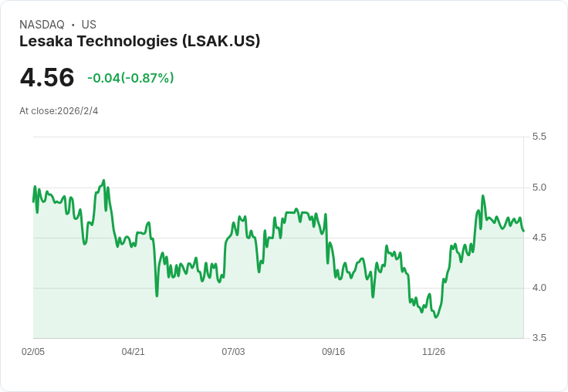
Task: Click the US market label
Action: tap(89, 25)
